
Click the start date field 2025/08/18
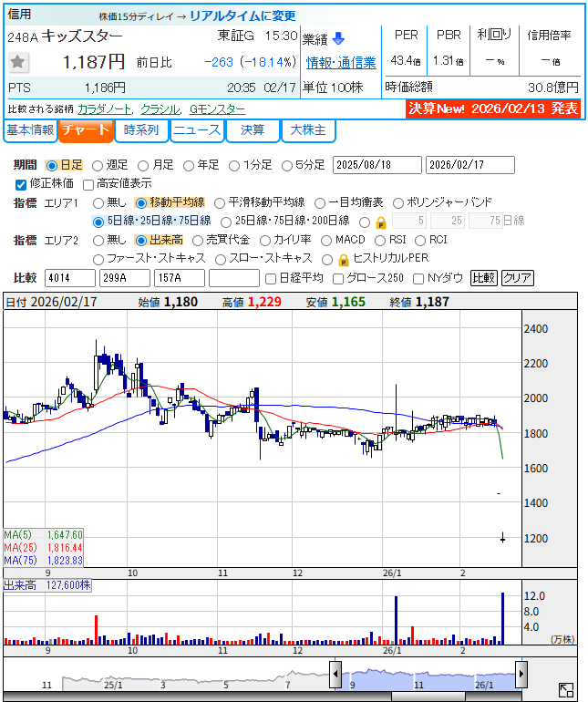(x=377, y=165)
